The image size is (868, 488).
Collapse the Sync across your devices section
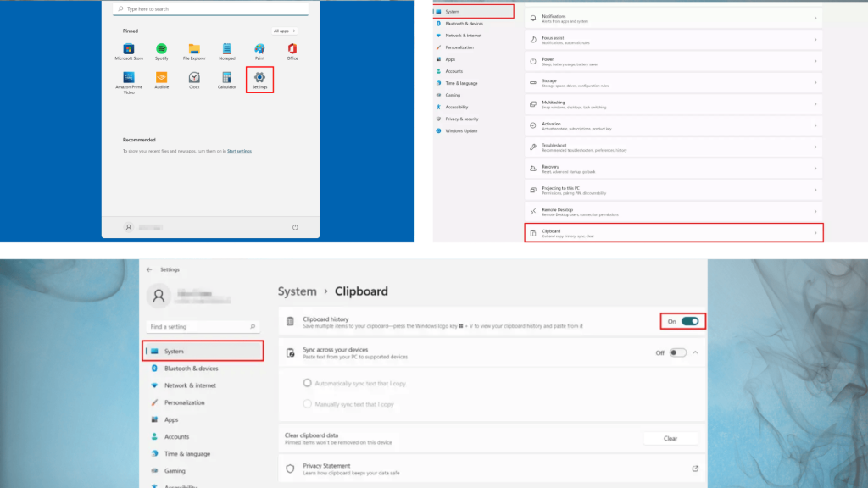point(696,352)
